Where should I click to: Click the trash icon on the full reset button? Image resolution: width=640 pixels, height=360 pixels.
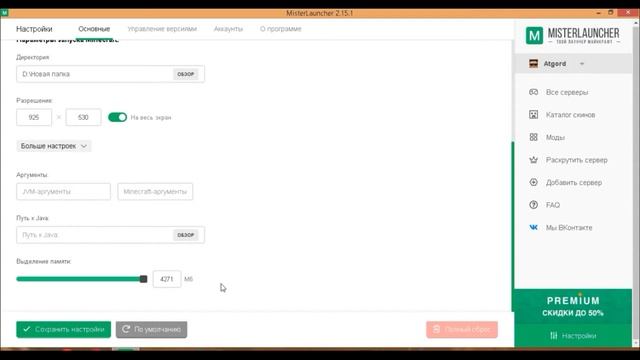(436, 329)
